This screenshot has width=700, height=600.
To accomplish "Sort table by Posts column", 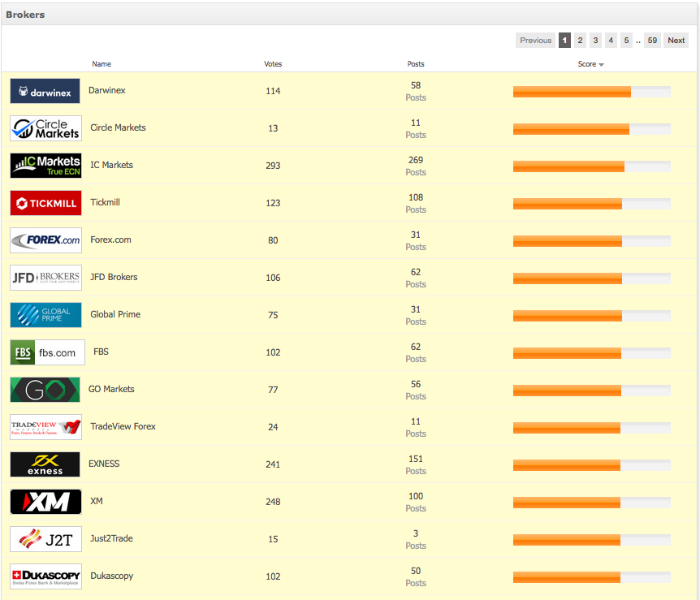I will click(x=416, y=64).
